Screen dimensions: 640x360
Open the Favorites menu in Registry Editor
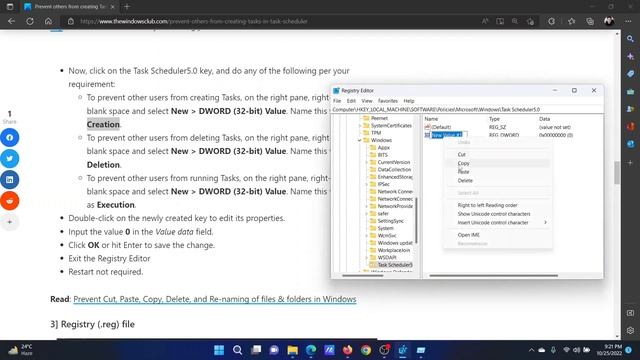[388, 101]
